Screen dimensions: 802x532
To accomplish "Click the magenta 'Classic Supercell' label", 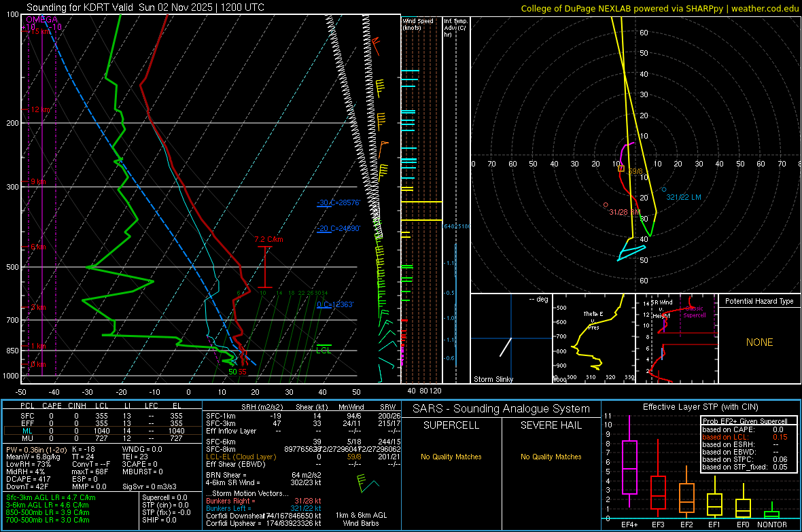I will pyautogui.click(x=694, y=312).
